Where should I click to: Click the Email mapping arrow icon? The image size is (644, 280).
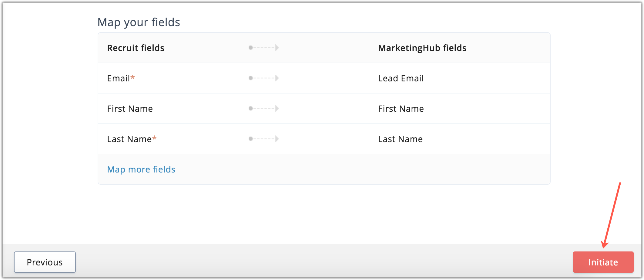point(264,78)
